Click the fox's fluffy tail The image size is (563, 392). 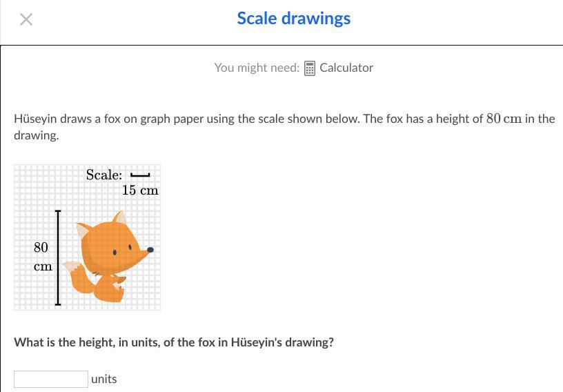point(77,276)
